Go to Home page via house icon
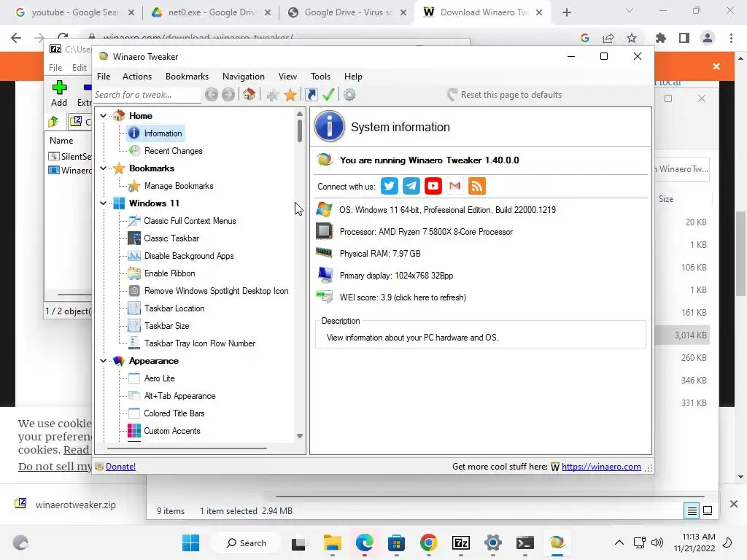This screenshot has width=747, height=560. pos(249,94)
